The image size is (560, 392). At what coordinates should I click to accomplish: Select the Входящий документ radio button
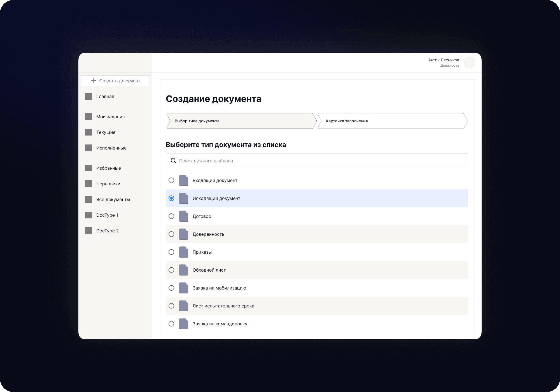point(171,180)
